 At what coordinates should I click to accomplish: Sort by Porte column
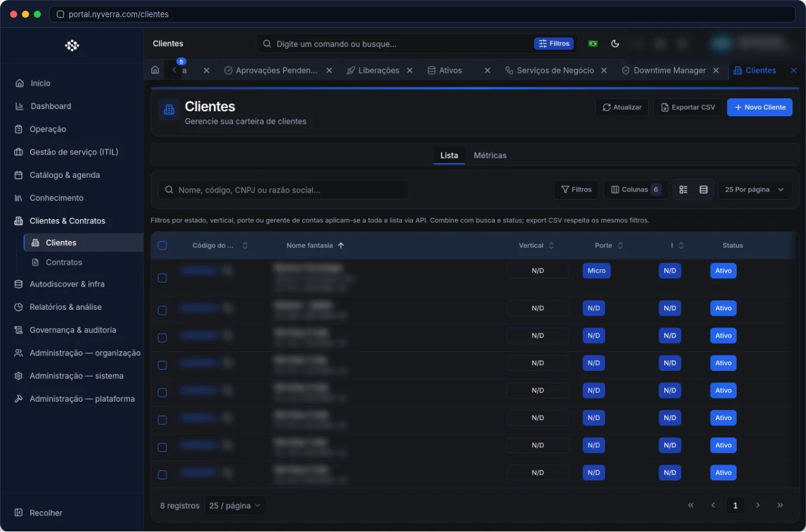[609, 245]
